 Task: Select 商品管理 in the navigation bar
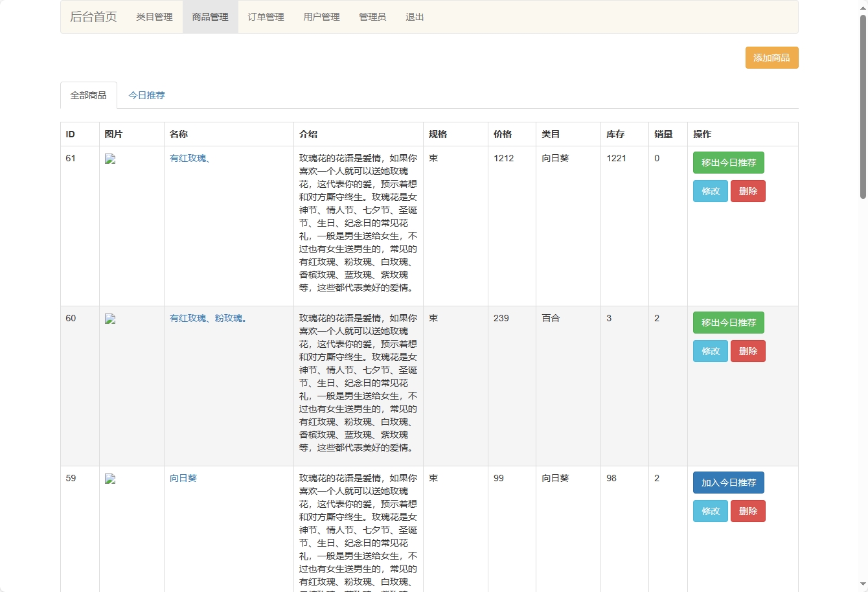(210, 17)
